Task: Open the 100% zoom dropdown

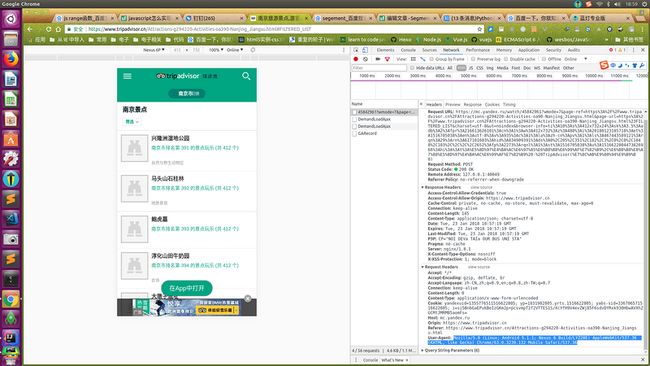Action: (x=216, y=50)
